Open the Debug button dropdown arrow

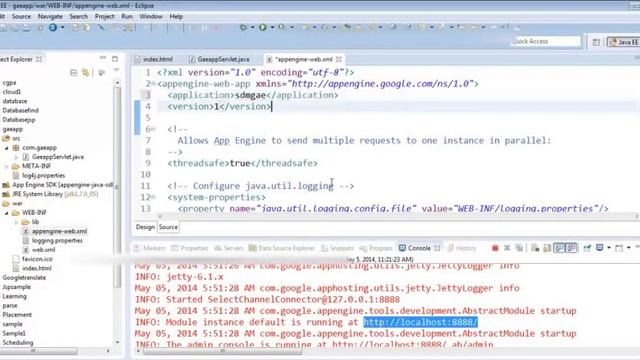click(253, 27)
